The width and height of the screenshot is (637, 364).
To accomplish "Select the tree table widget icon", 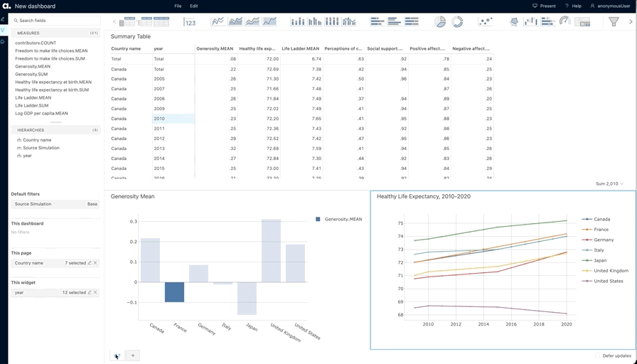I will pos(144,21).
